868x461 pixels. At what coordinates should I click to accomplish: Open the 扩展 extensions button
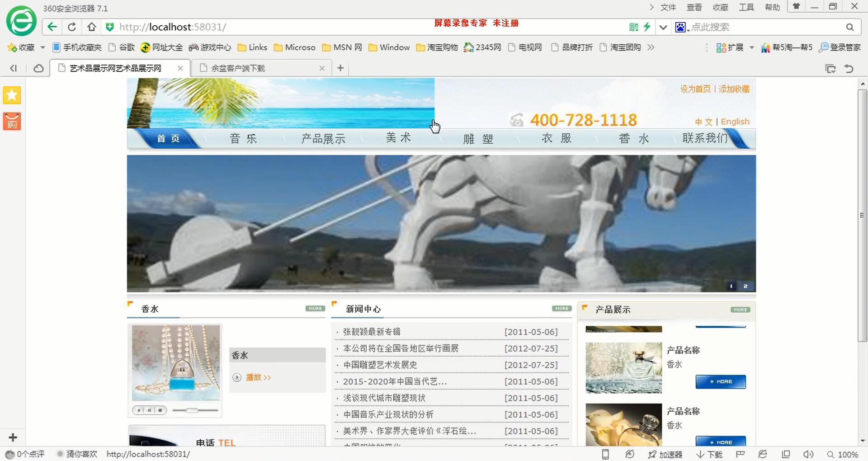click(730, 47)
